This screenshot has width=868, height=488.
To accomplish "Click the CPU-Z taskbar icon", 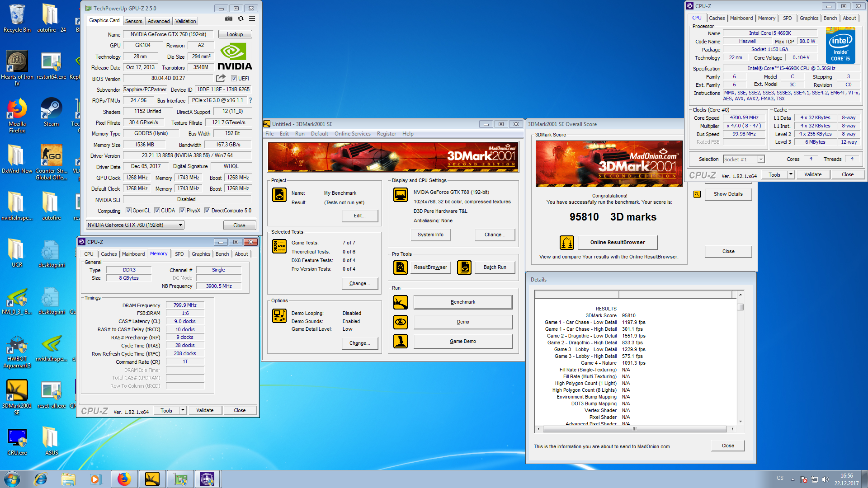I will (207, 479).
